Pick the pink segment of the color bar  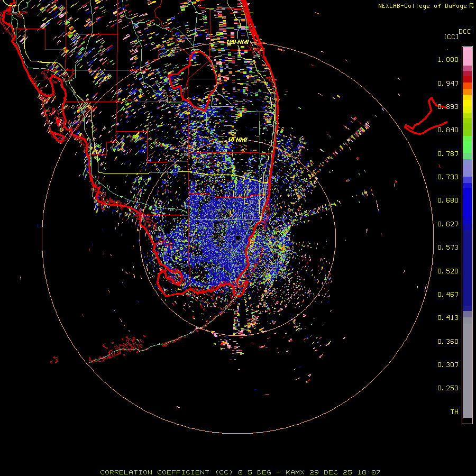click(467, 57)
